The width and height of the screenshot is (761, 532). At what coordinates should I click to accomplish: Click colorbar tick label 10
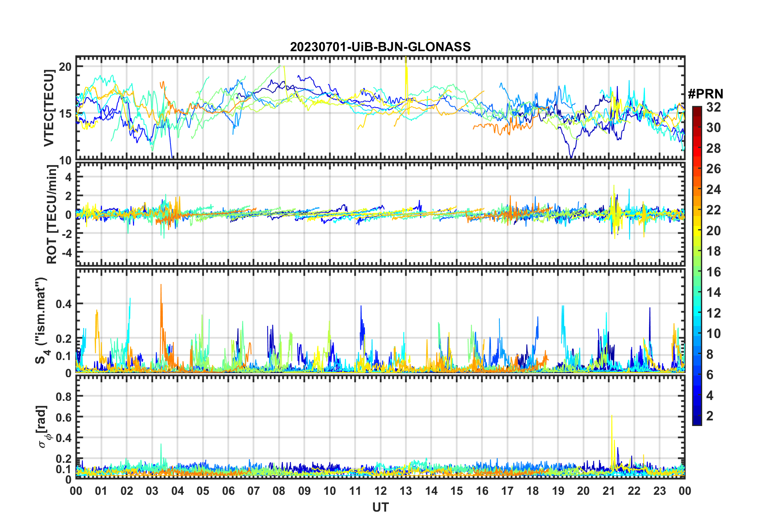click(x=713, y=333)
